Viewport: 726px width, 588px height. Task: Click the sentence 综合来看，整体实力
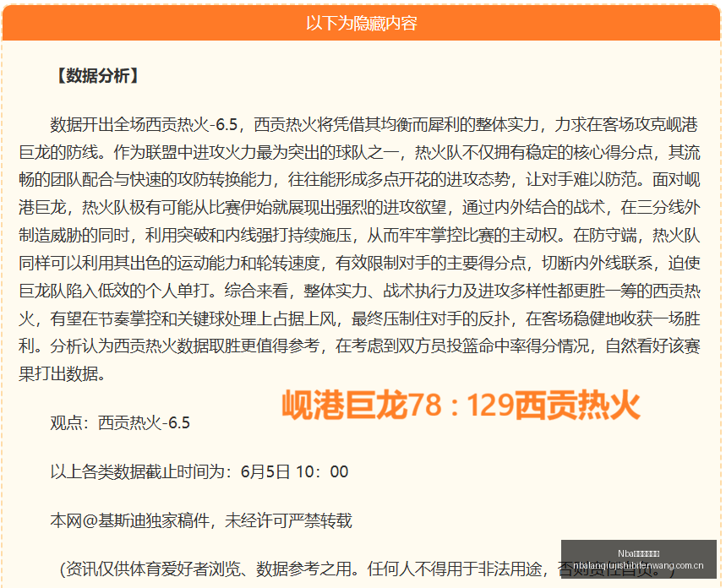pyautogui.click(x=296, y=291)
